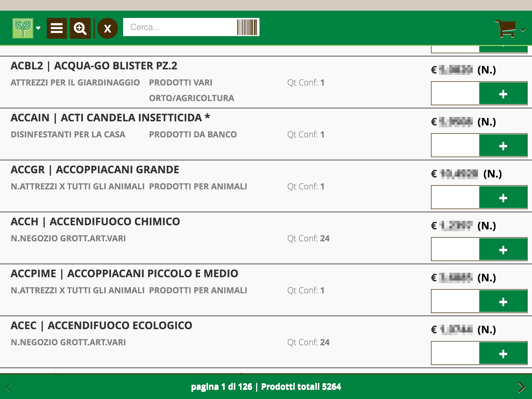Image resolution: width=532 pixels, height=399 pixels.
Task: Open product ACCGR | ACCOPPIACANI GRANDE
Action: pos(95,170)
